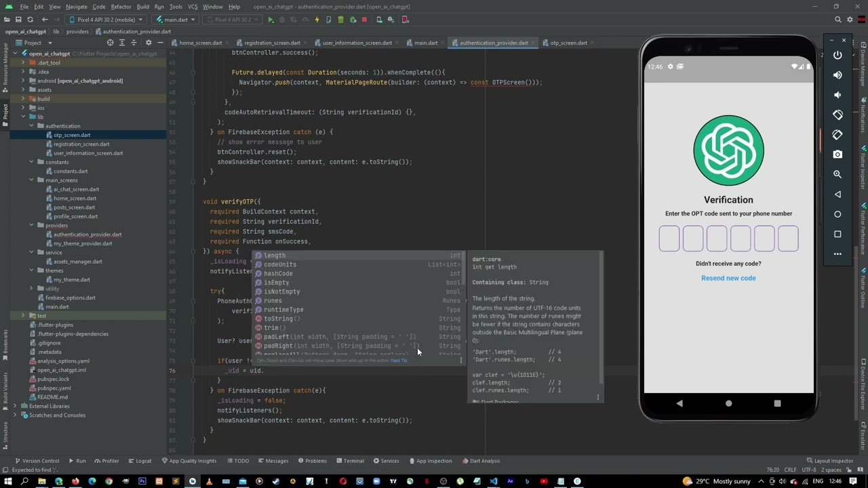This screenshot has width=868, height=488.
Task: Expand External Libraries node
Action: [x=16, y=406]
